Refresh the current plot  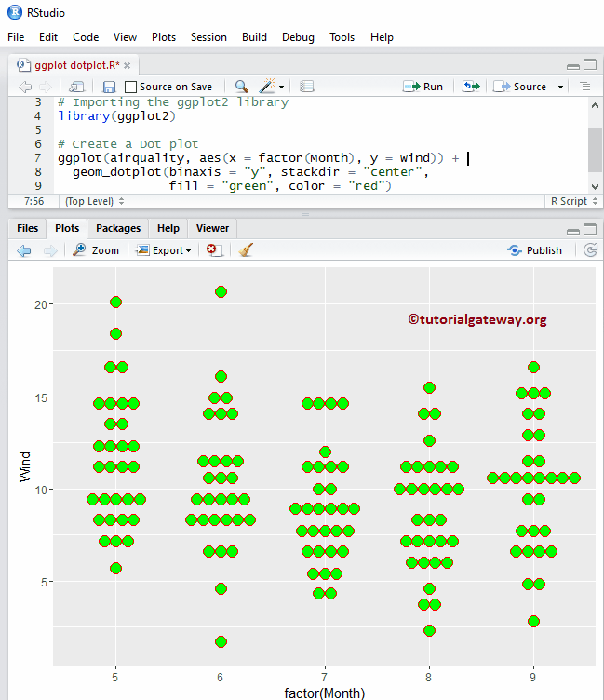tap(590, 250)
